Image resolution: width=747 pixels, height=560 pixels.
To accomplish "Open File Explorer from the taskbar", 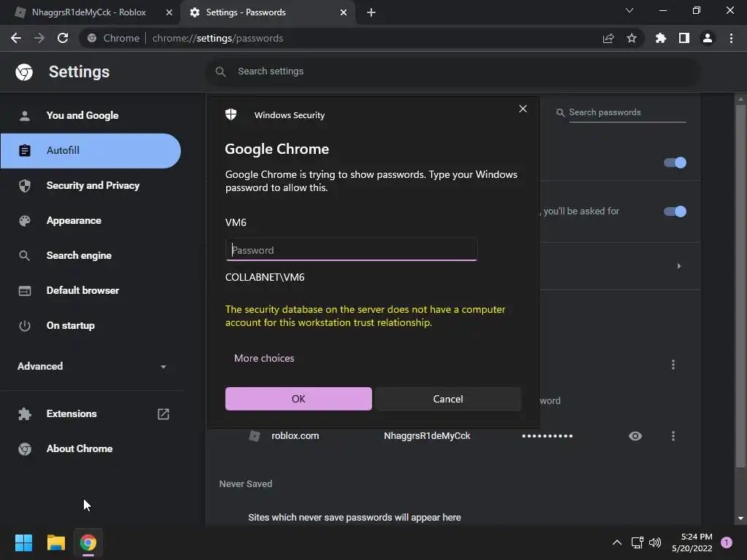I will (55, 542).
